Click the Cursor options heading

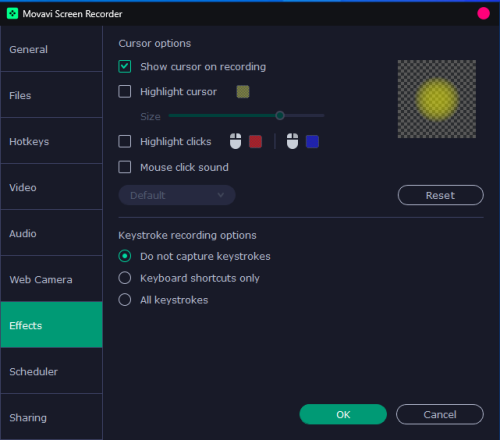(x=155, y=43)
